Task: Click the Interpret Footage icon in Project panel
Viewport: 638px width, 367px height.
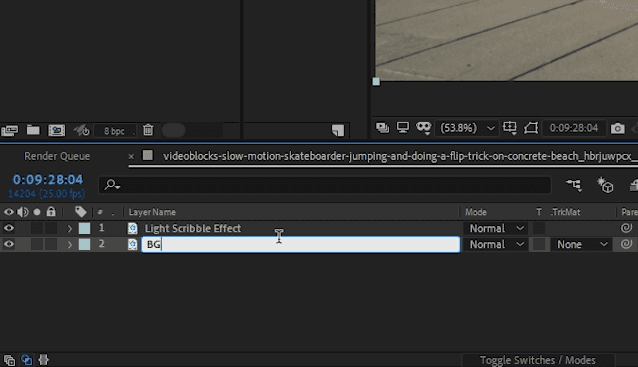Action: coord(9,131)
